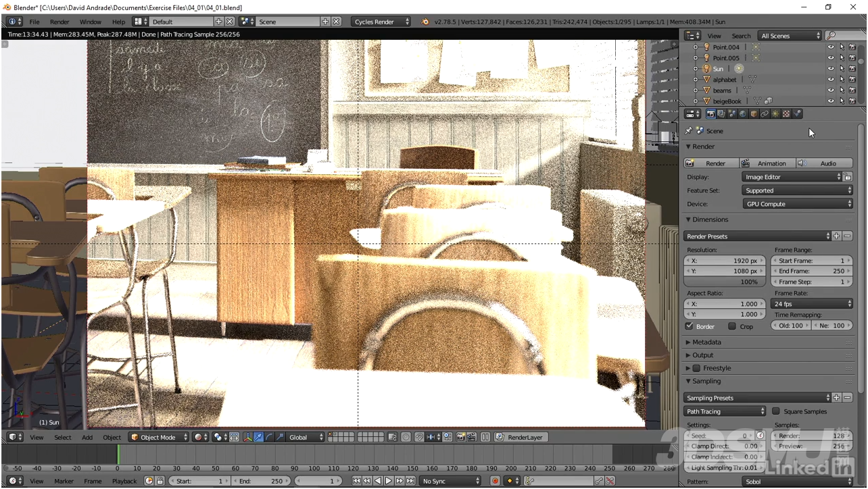Open the Render Presets dropdown
The height and width of the screenshot is (489, 868).
(757, 236)
